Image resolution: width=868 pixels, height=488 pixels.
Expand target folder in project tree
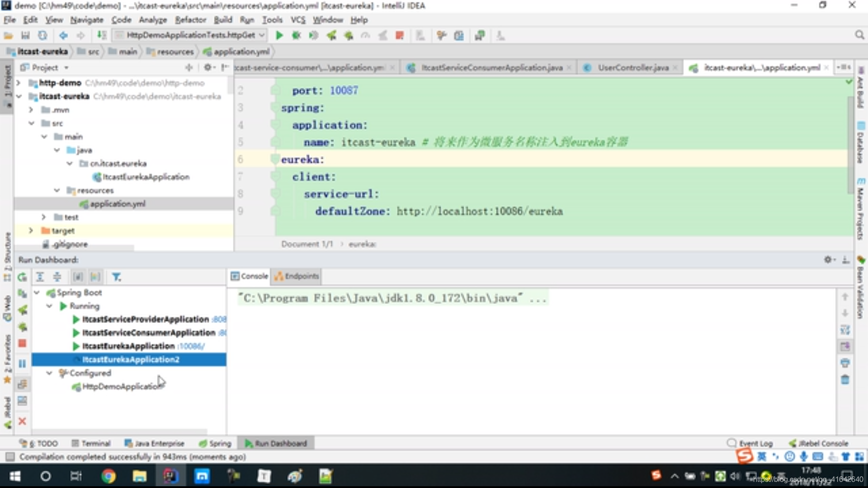[x=31, y=230]
